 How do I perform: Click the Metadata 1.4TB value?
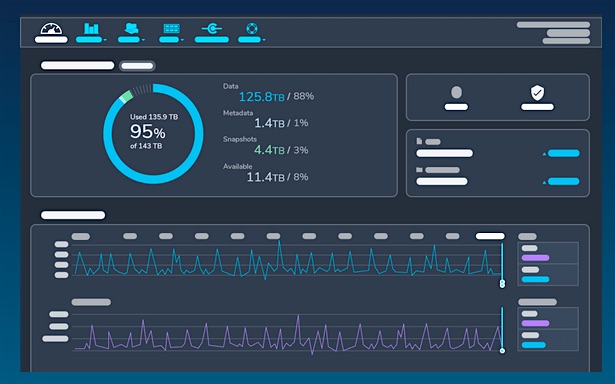click(x=269, y=123)
